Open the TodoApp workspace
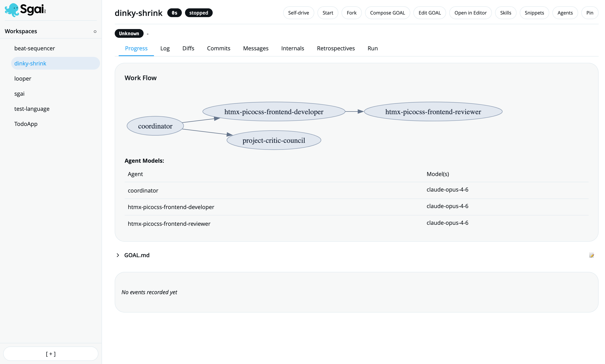The image size is (605, 364). (26, 124)
